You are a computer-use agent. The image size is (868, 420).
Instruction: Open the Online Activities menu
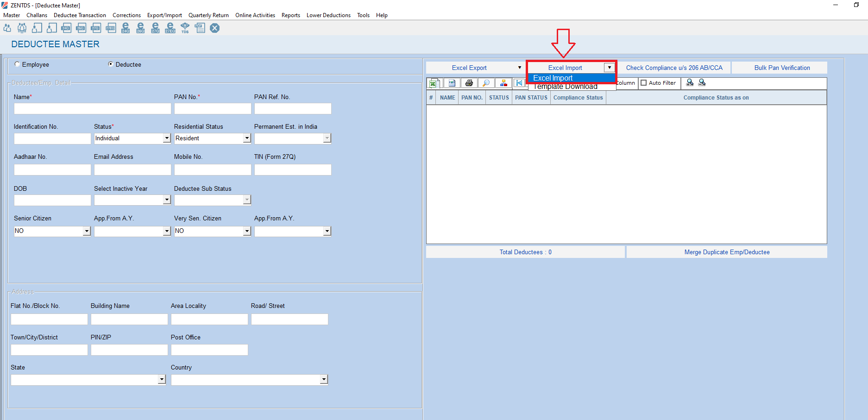tap(255, 15)
